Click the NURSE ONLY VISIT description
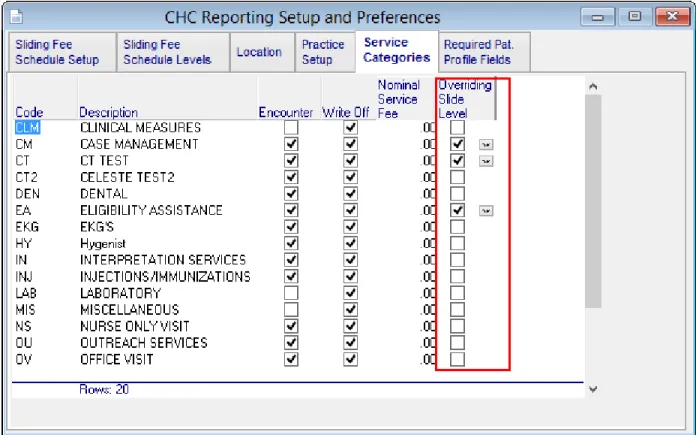Image resolution: width=696 pixels, height=435 pixels. 134,326
